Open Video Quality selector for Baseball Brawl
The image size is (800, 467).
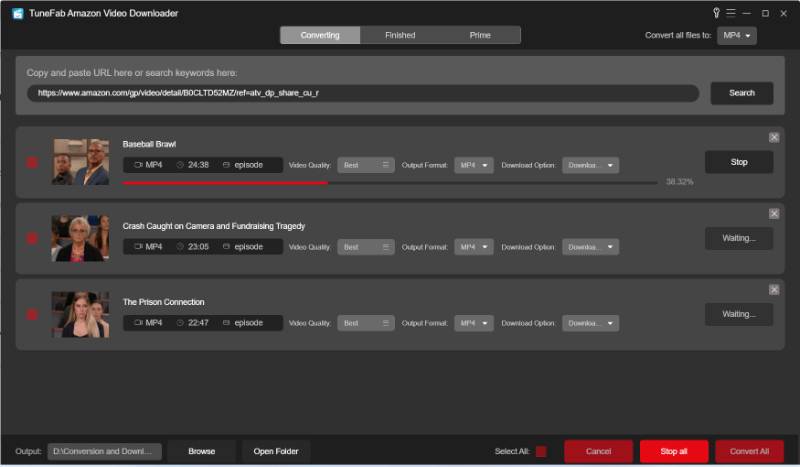[x=366, y=165]
